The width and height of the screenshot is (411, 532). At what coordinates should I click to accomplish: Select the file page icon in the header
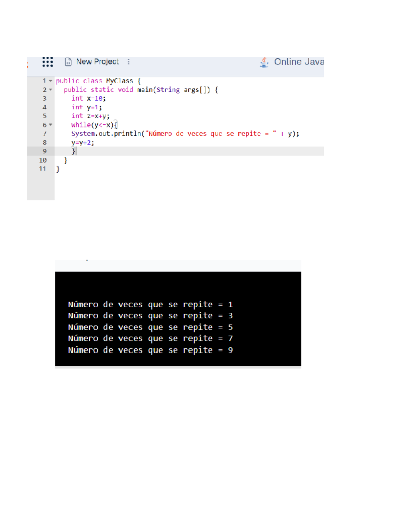point(68,62)
